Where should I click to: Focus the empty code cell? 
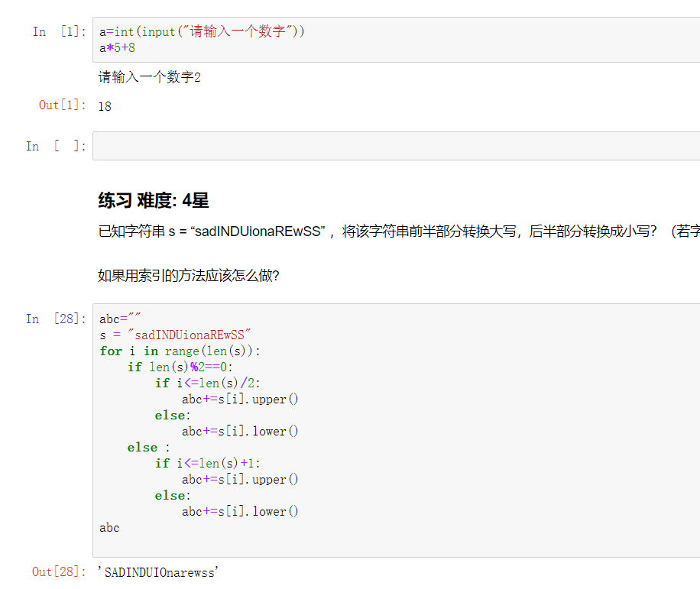coord(395,146)
